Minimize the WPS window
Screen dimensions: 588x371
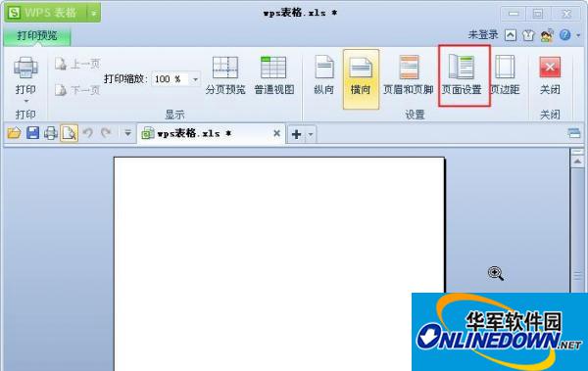coord(514,14)
